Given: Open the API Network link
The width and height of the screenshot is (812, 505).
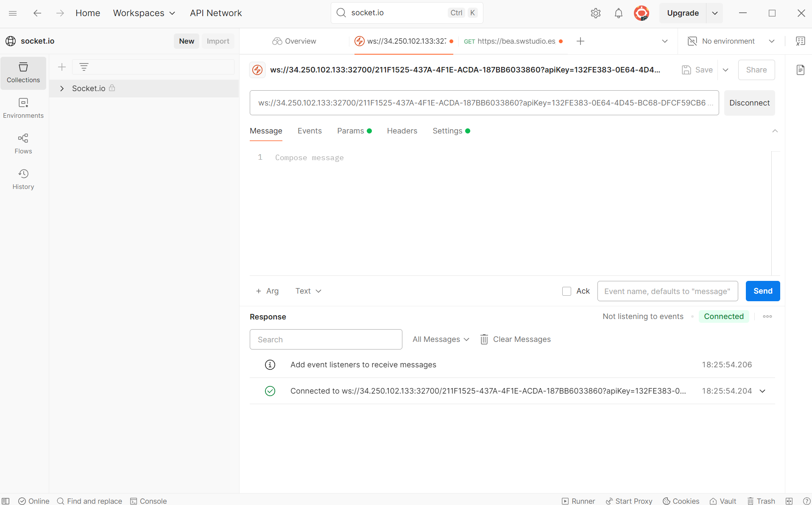Looking at the screenshot, I should pyautogui.click(x=216, y=13).
